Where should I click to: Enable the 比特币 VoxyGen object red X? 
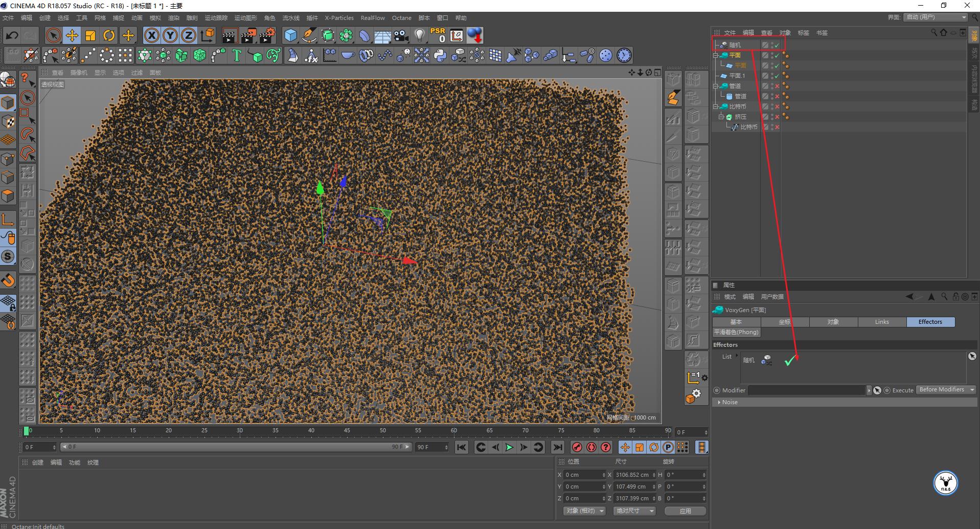point(777,106)
